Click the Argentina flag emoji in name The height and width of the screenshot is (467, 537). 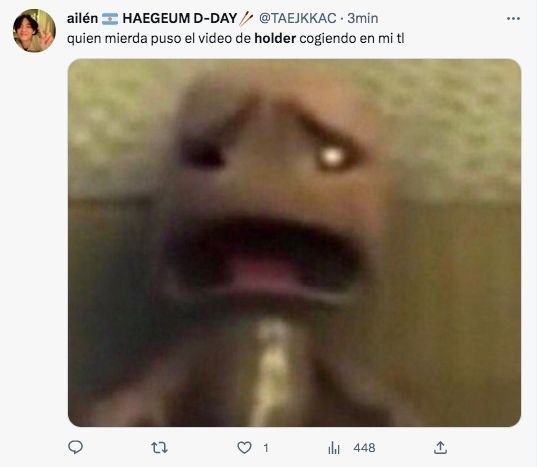click(x=110, y=19)
